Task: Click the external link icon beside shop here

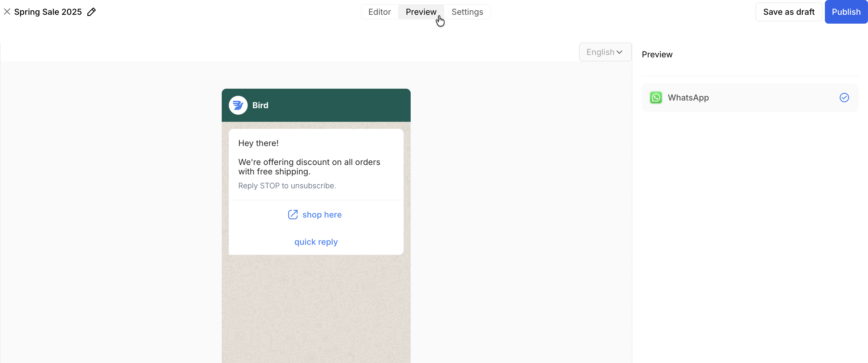Action: coord(293,215)
